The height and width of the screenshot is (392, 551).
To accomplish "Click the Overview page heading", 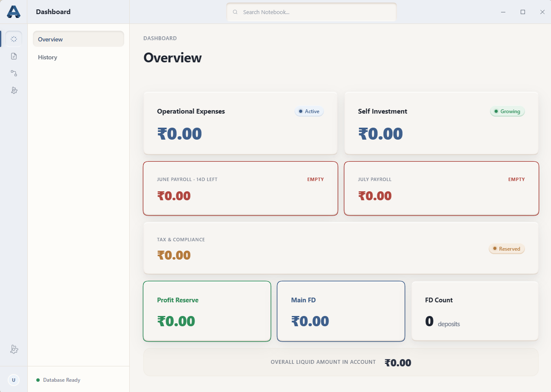I will pyautogui.click(x=172, y=58).
